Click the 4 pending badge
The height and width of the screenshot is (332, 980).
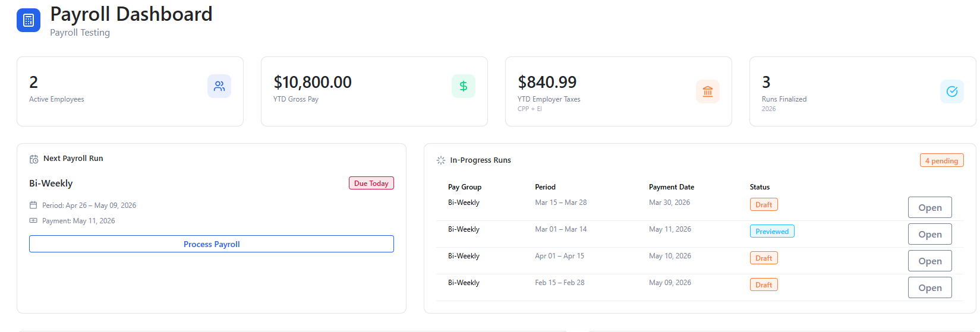942,160
